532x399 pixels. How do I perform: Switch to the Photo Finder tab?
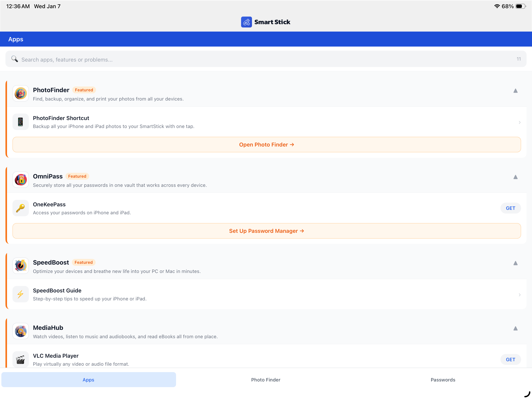266,380
